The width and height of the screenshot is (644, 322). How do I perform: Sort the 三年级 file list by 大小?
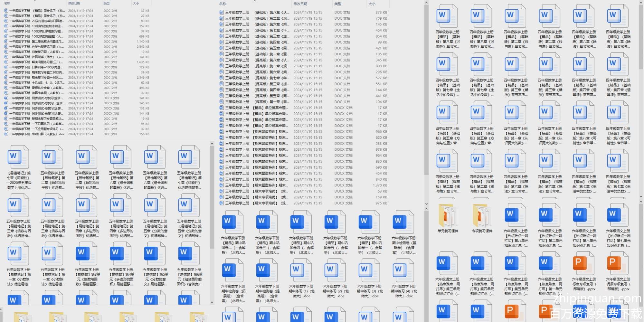tap(372, 4)
